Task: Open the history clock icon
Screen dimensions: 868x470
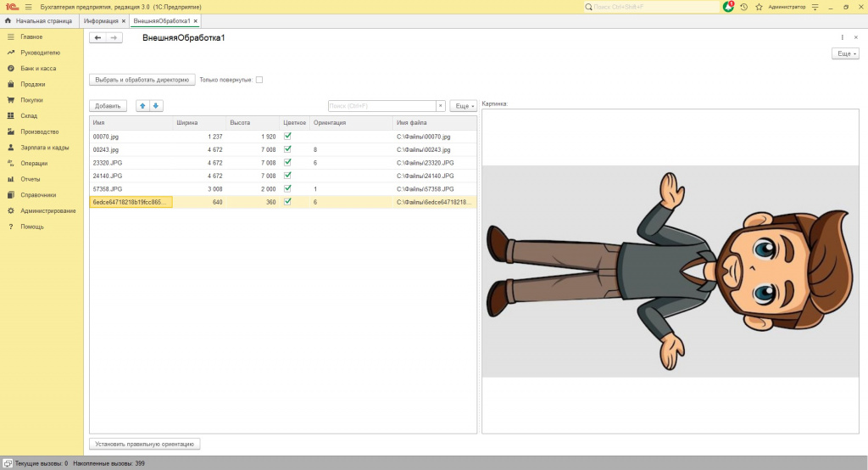Action: (x=743, y=7)
